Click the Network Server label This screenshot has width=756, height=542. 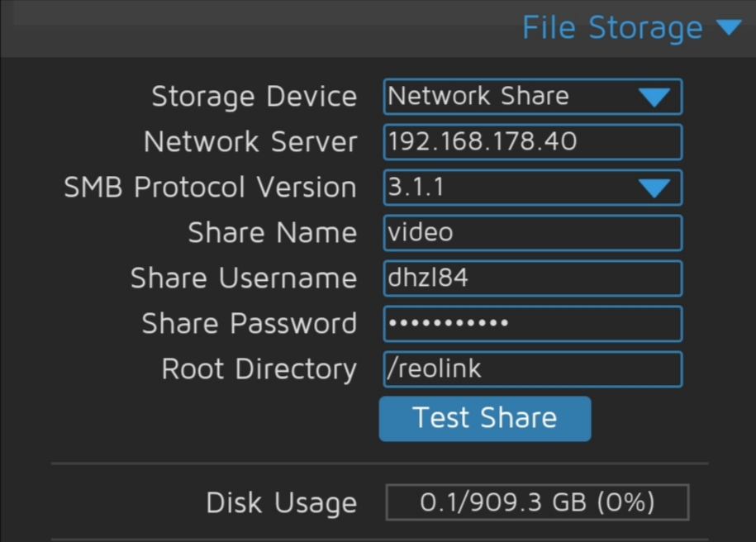250,142
